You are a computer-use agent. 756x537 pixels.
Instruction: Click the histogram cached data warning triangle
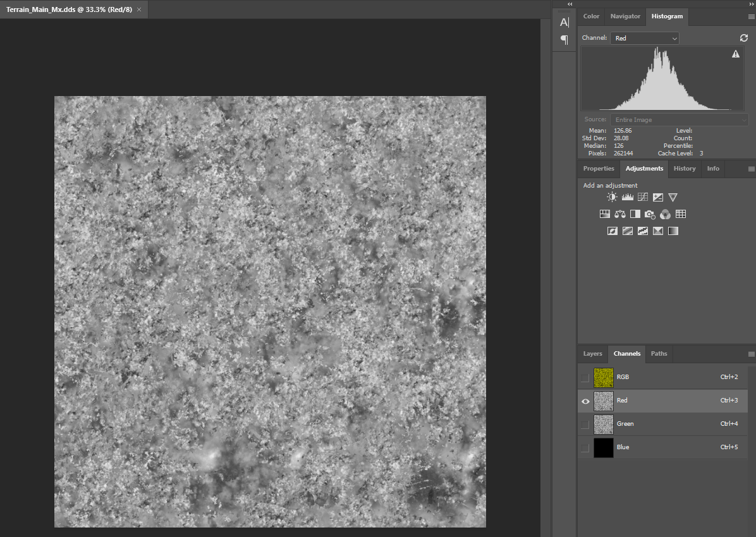tap(736, 54)
